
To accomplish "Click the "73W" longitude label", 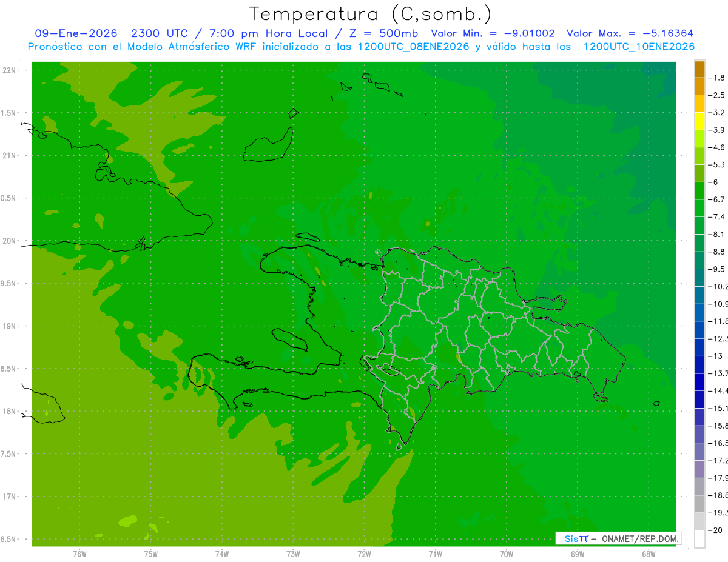I will (x=293, y=554).
